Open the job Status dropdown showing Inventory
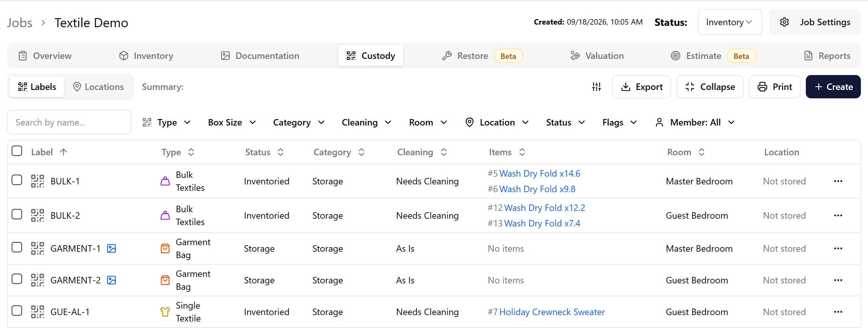868x328 pixels. (729, 22)
